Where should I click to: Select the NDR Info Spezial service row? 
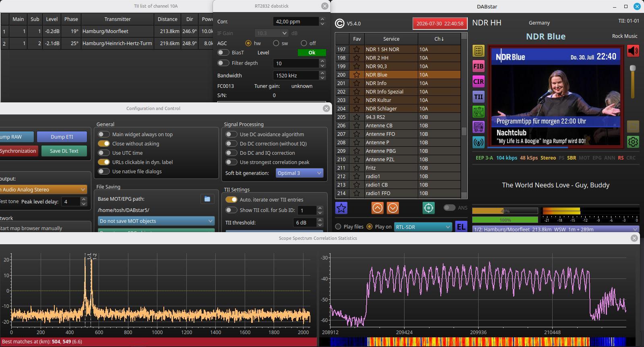(398, 91)
